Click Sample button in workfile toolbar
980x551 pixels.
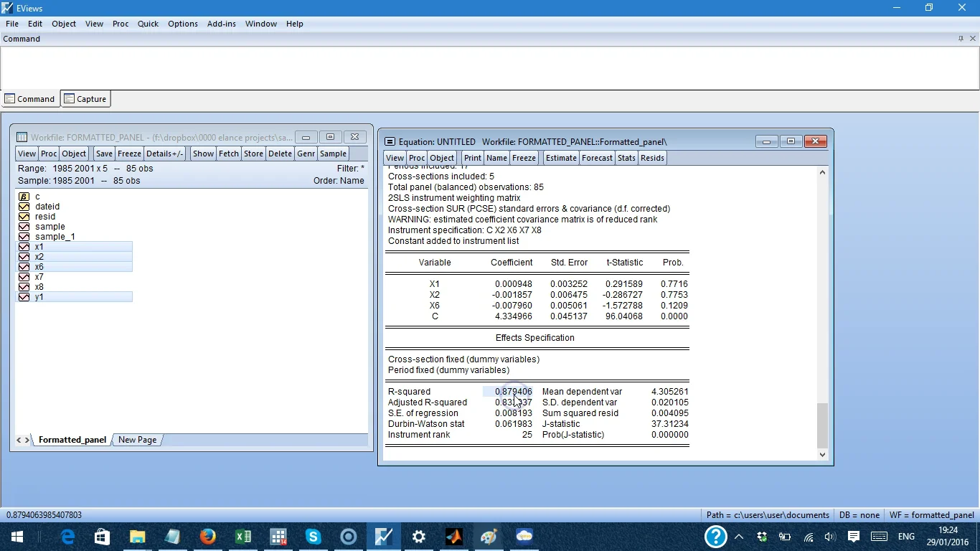(333, 154)
